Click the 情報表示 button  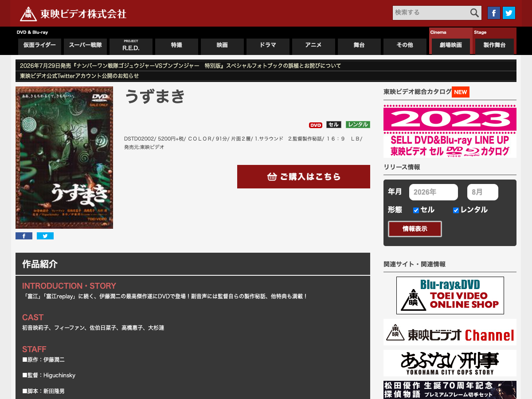tap(415, 229)
